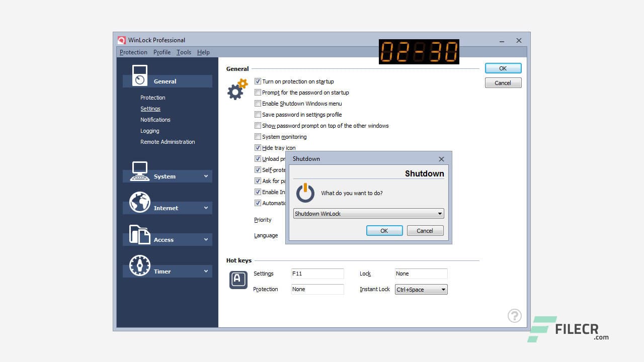The width and height of the screenshot is (644, 362).
Task: Switch to the Notifications settings page
Action: [155, 120]
